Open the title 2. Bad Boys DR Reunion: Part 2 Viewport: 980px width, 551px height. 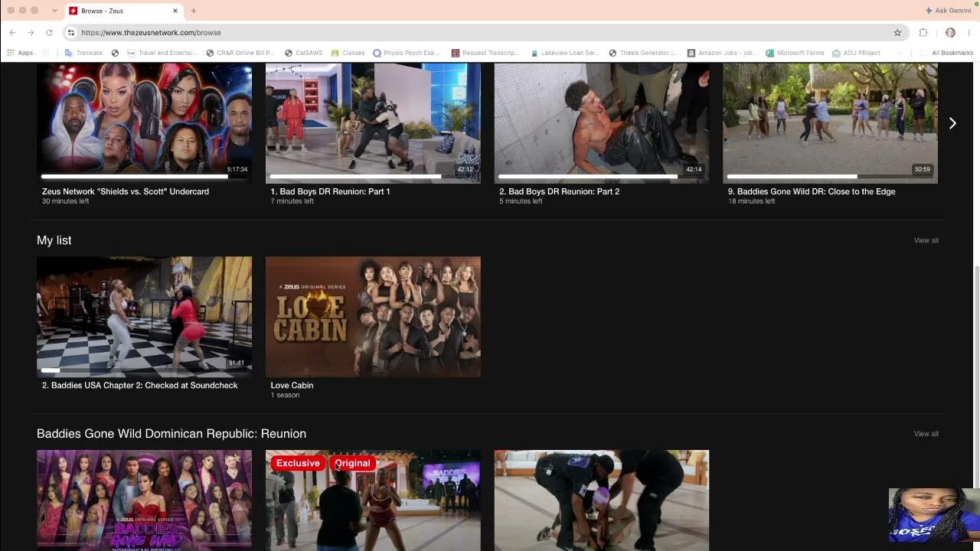point(559,191)
